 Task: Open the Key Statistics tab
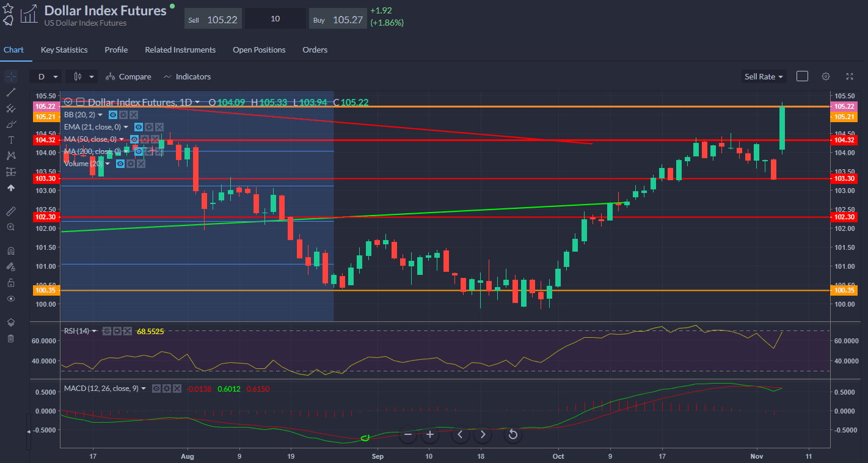pos(64,50)
